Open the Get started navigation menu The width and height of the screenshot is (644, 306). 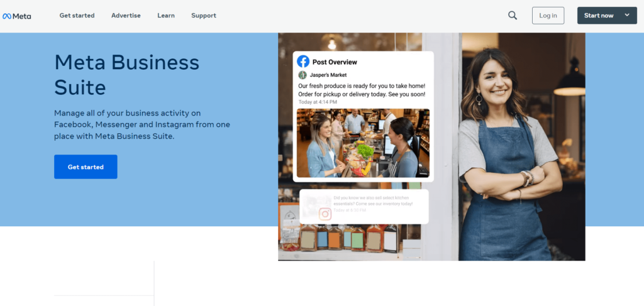point(77,16)
